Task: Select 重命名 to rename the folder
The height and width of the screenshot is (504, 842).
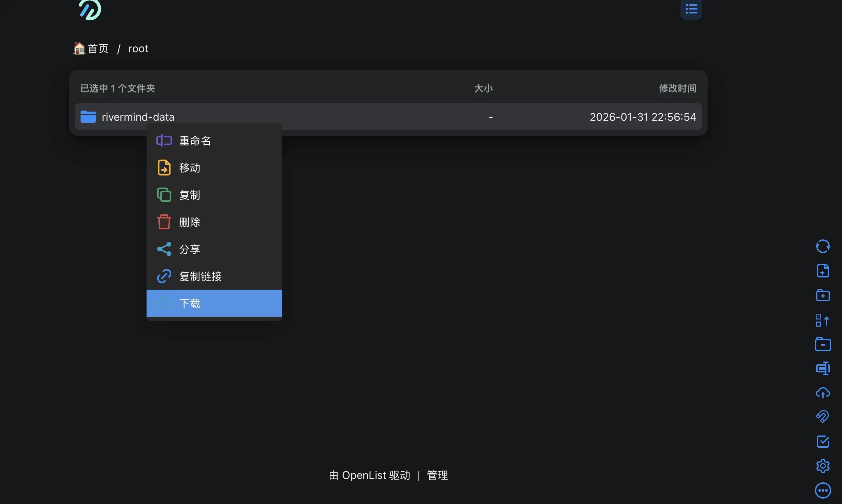Action: pyautogui.click(x=195, y=140)
